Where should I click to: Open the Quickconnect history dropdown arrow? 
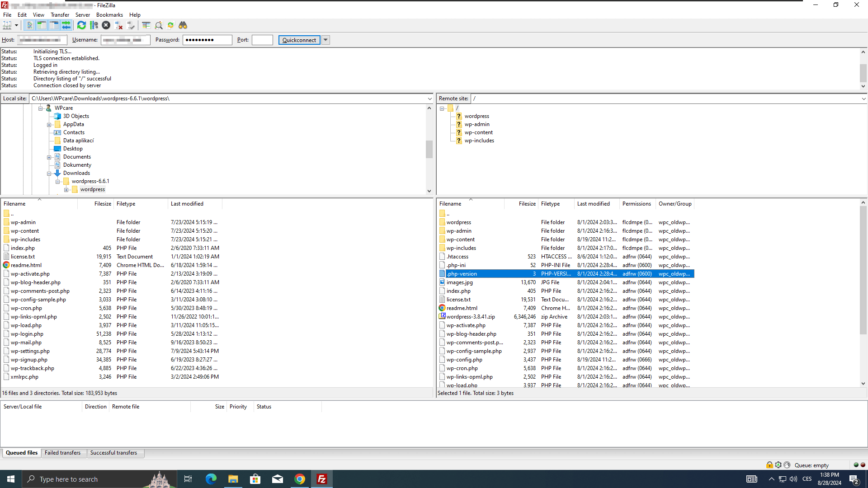pyautogui.click(x=325, y=40)
